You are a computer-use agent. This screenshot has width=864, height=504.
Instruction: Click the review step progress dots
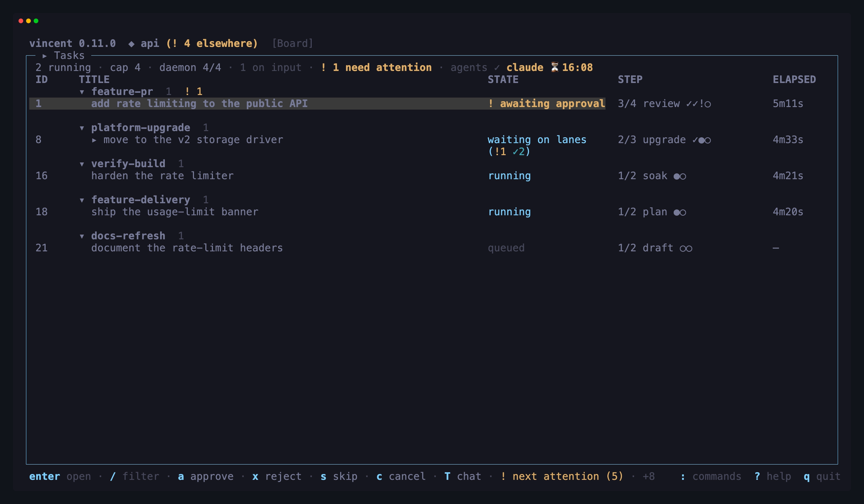tap(698, 104)
